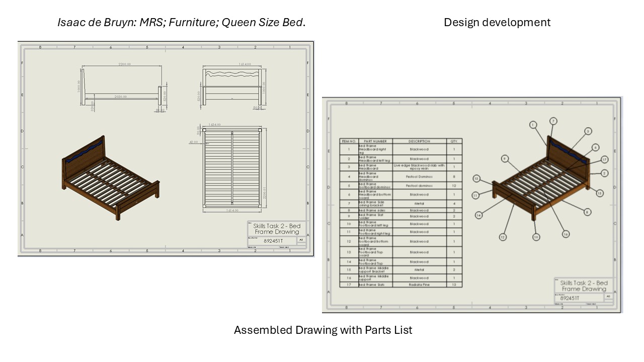Select balloon 15 at headboard corner
Screen dimensions: 644x362
[x=599, y=193]
